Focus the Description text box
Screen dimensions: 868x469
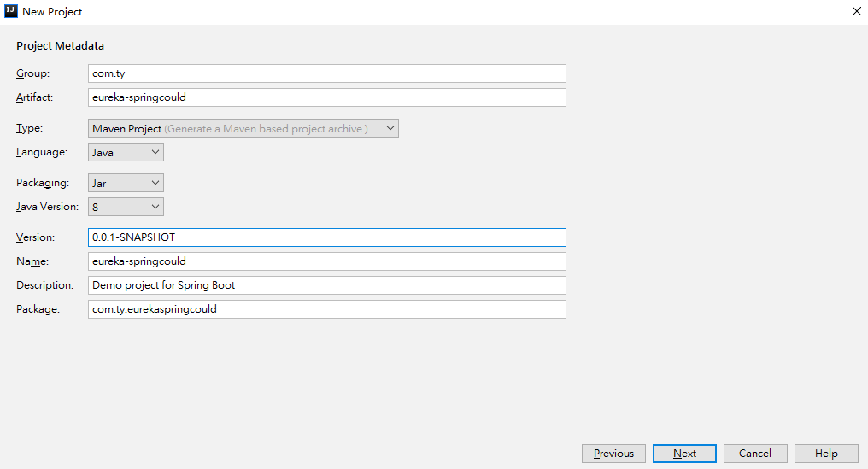point(326,285)
